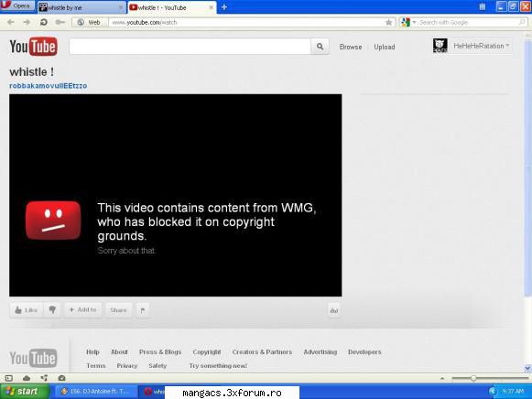Screen dimensions: 532x399
Task: Open the Windows Start button
Action: (25, 392)
